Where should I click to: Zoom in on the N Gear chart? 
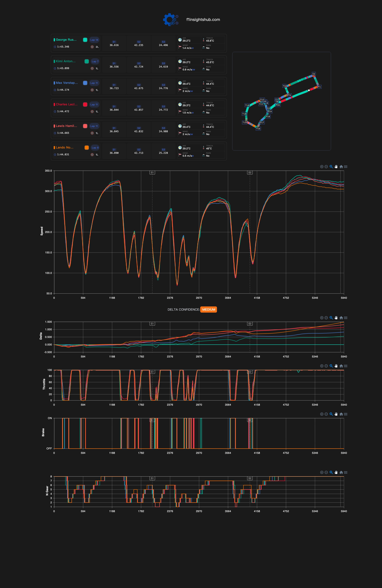[322, 472]
